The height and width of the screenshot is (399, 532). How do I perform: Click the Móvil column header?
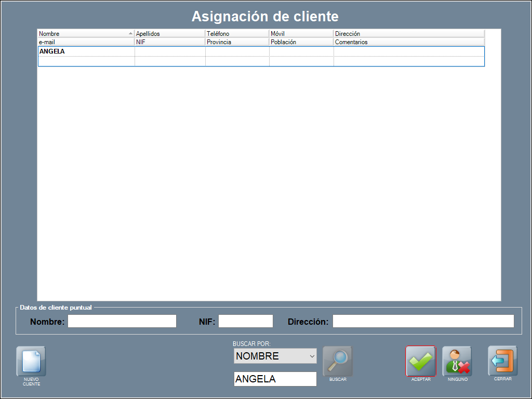[301, 34]
